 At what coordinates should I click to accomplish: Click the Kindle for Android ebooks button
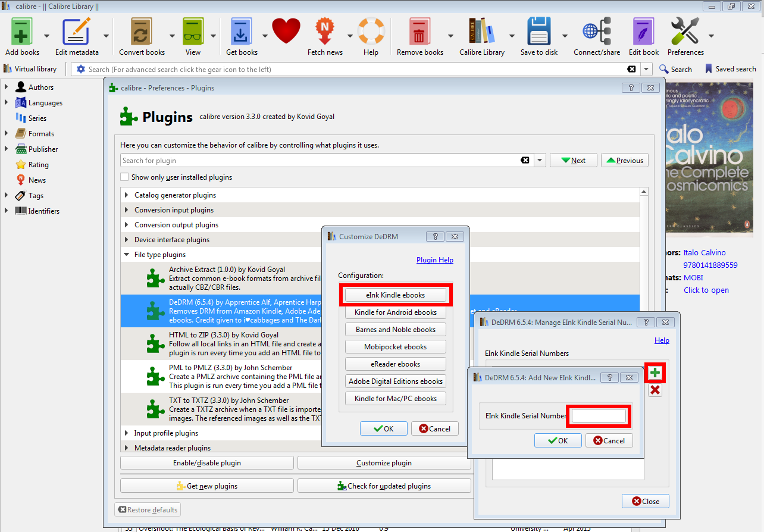[396, 312]
